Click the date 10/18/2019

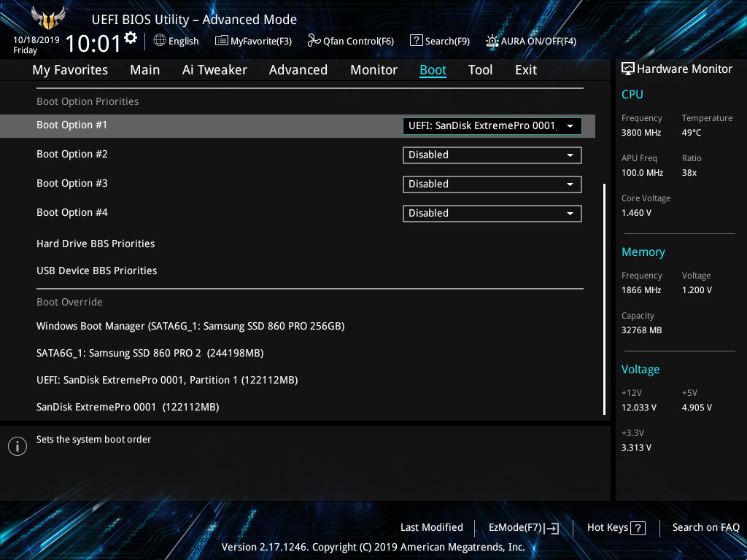click(x=36, y=40)
